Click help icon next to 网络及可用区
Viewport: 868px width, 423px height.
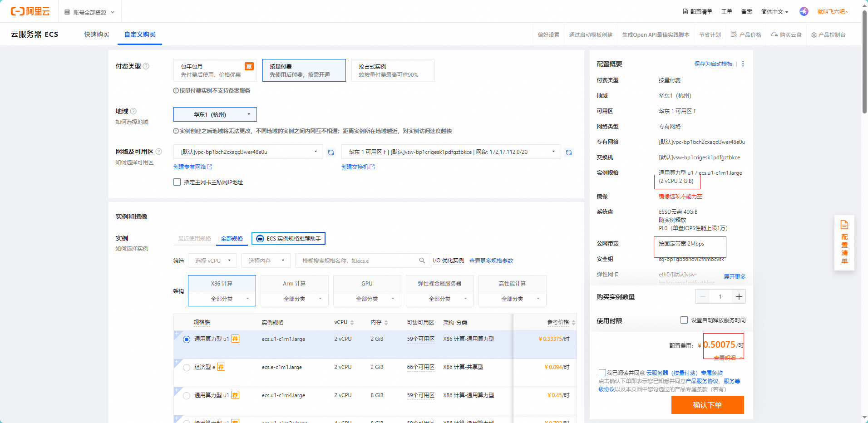[x=159, y=152]
